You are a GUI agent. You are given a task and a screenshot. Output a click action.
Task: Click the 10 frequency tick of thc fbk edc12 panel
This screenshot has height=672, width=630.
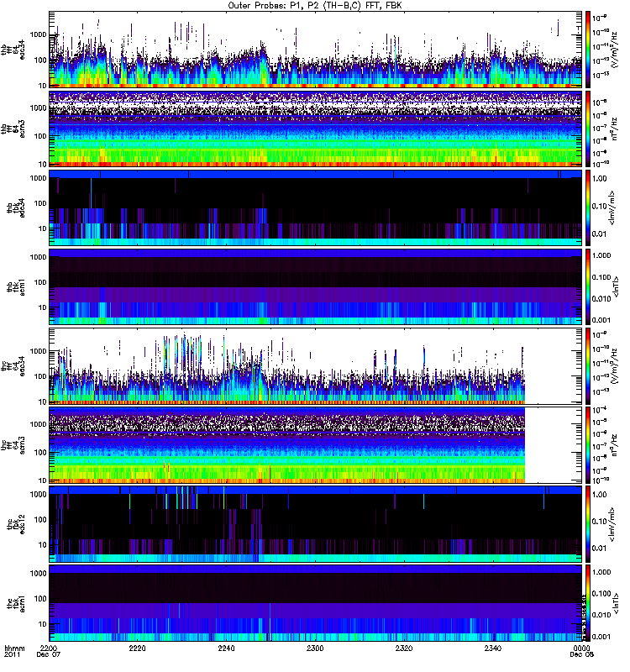(43, 544)
